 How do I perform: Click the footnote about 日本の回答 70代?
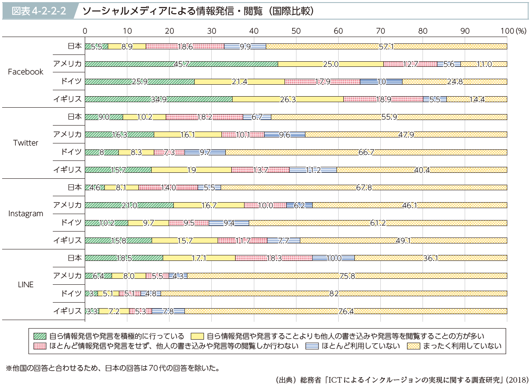coord(113,367)
